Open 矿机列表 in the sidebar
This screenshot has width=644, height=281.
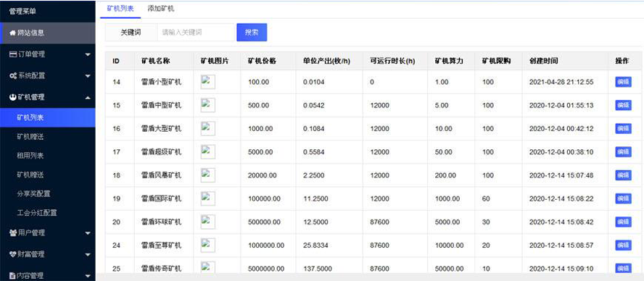tap(48, 117)
